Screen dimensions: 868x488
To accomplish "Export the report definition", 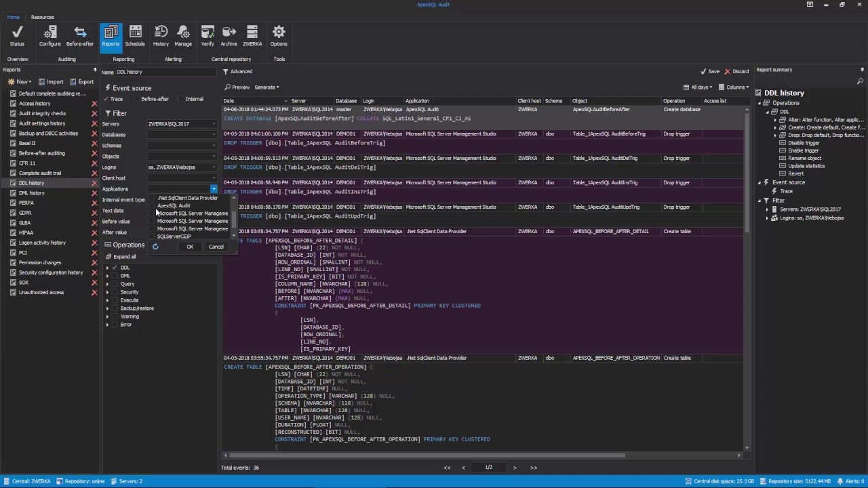I will tap(81, 82).
